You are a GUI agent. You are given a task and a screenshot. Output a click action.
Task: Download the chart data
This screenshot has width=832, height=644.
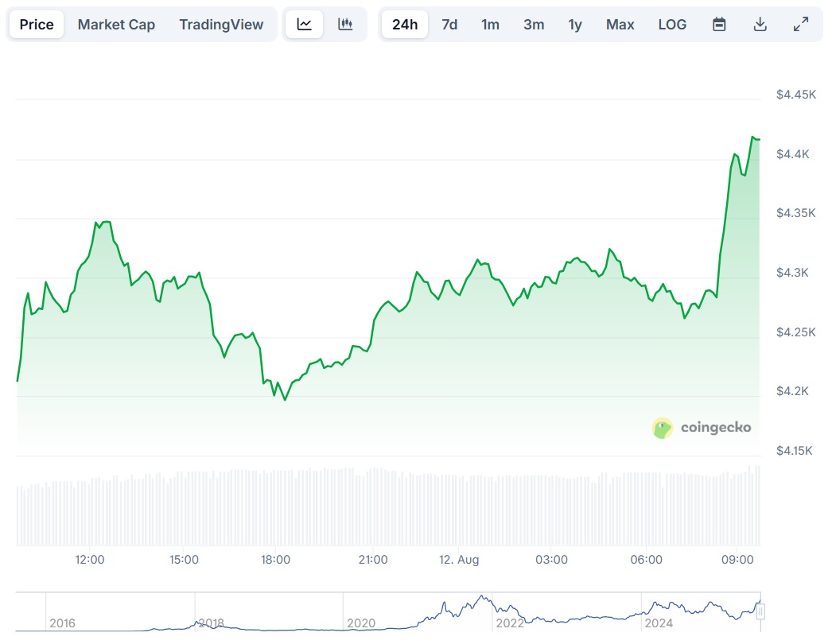point(760,25)
